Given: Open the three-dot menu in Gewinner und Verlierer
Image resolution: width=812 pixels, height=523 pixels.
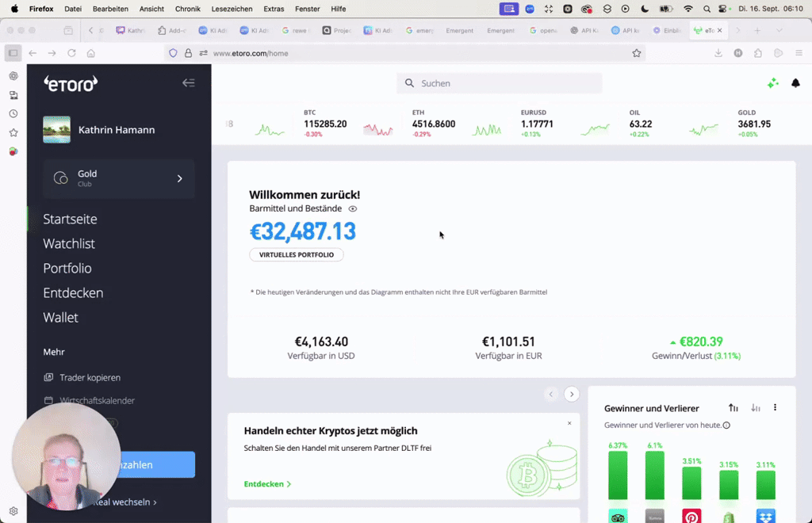Looking at the screenshot, I should [776, 407].
